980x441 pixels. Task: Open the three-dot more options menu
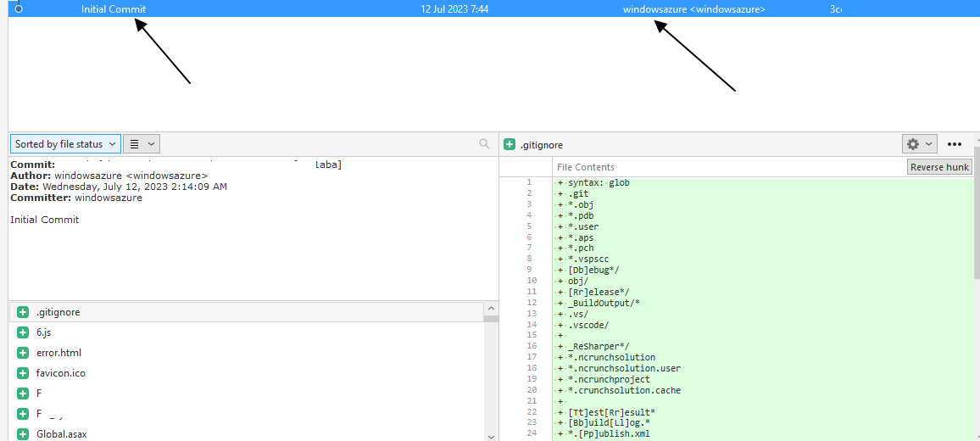pyautogui.click(x=955, y=144)
